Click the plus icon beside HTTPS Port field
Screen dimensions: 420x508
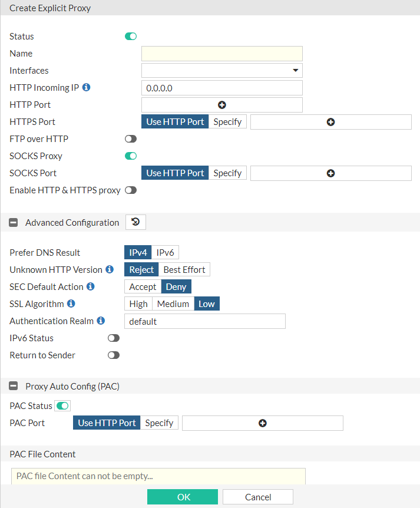[330, 121]
